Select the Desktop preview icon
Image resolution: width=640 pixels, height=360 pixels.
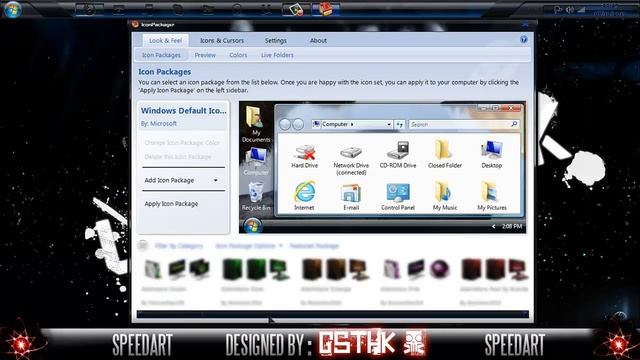click(x=491, y=150)
